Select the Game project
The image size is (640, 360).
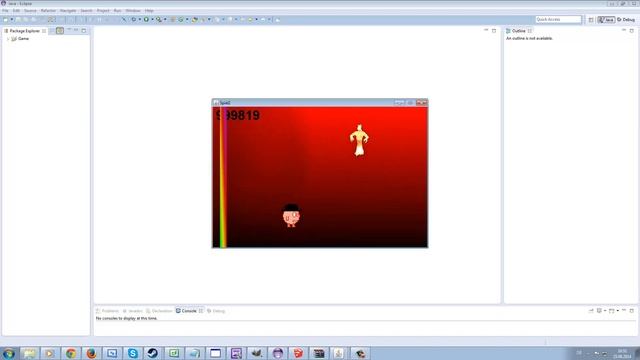tap(20, 39)
